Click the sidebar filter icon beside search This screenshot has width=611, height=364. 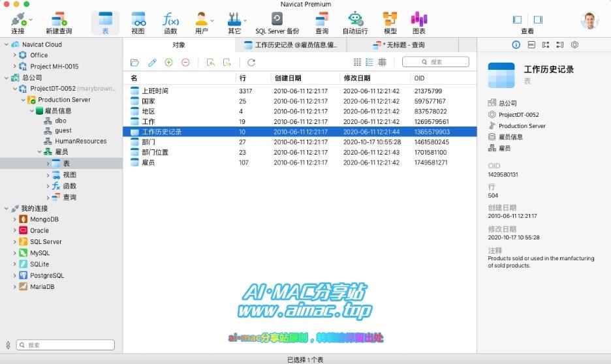click(x=8, y=345)
